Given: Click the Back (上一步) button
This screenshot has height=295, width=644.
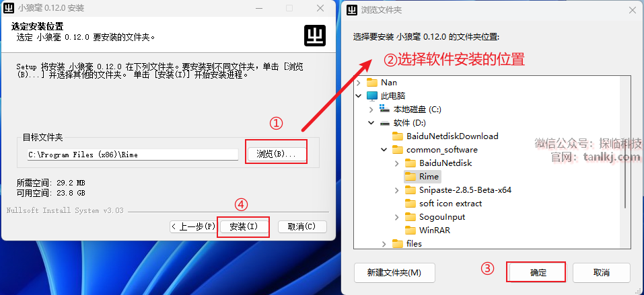Looking at the screenshot, I should (193, 226).
